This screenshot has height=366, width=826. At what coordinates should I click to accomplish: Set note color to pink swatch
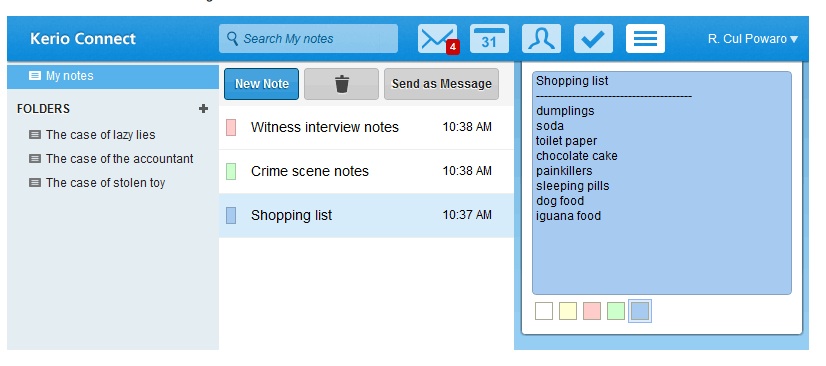pos(592,311)
